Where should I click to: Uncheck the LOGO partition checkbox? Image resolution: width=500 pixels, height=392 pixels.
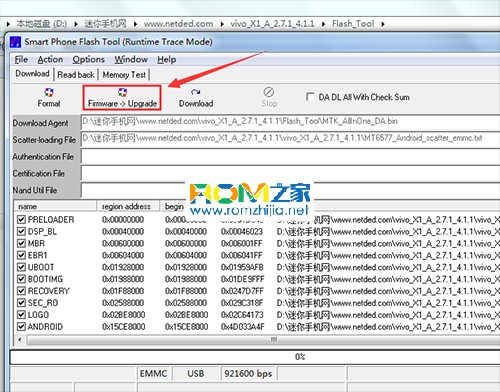coord(21,315)
